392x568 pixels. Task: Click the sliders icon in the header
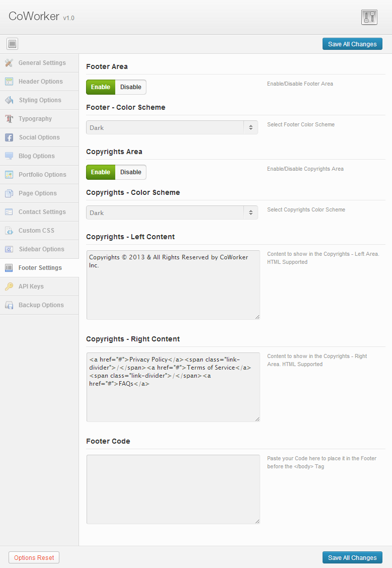[369, 17]
